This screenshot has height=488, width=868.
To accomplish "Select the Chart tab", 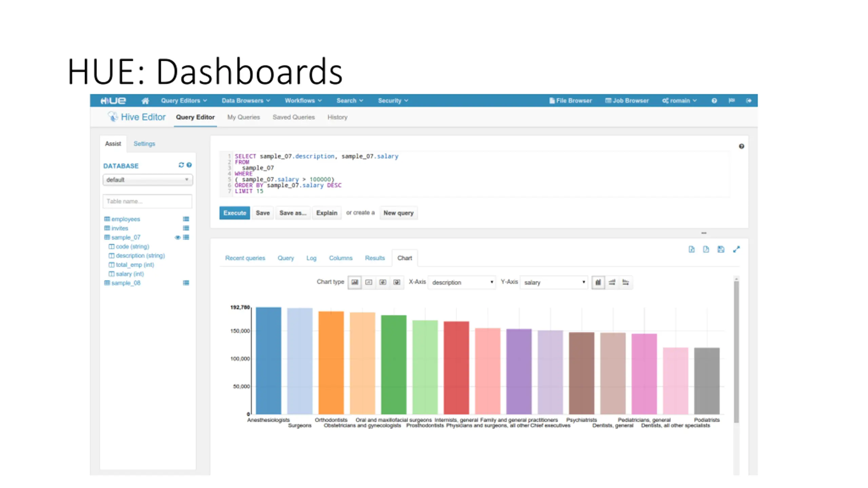I will (x=405, y=258).
